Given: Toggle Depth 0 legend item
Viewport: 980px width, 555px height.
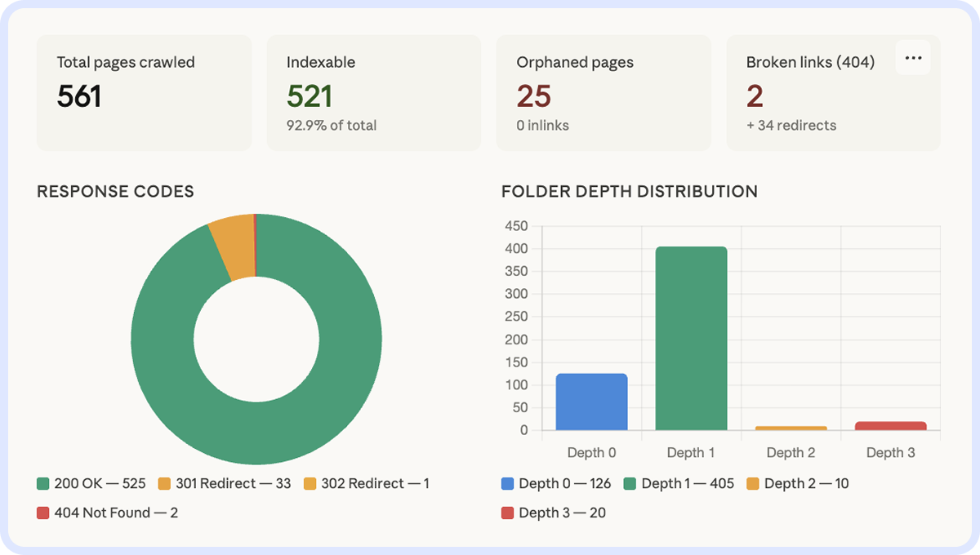Looking at the screenshot, I should click(x=555, y=483).
